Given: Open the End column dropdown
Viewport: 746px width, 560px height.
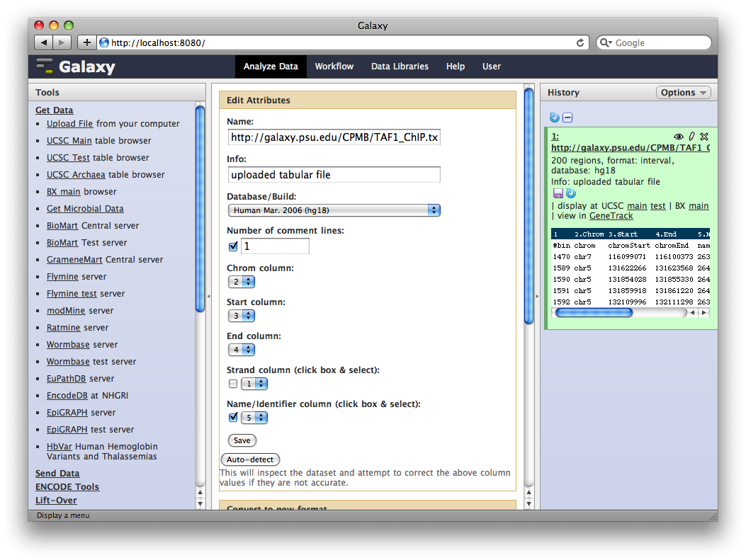Looking at the screenshot, I should click(242, 350).
